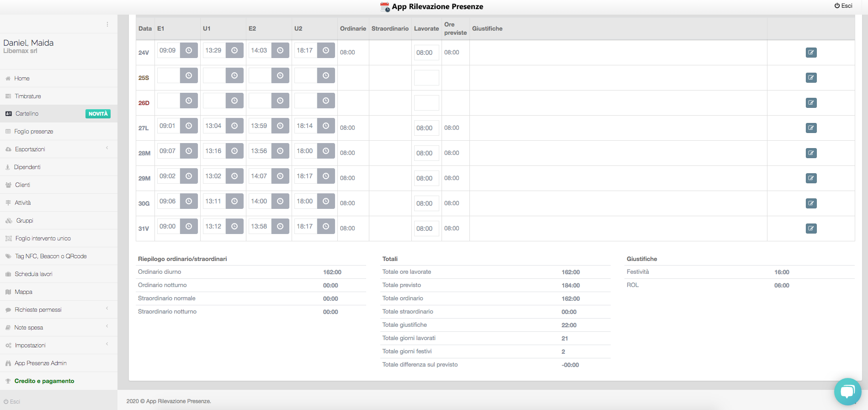Click the Giustifiche column header
This screenshot has width=868, height=410.
[x=487, y=28]
